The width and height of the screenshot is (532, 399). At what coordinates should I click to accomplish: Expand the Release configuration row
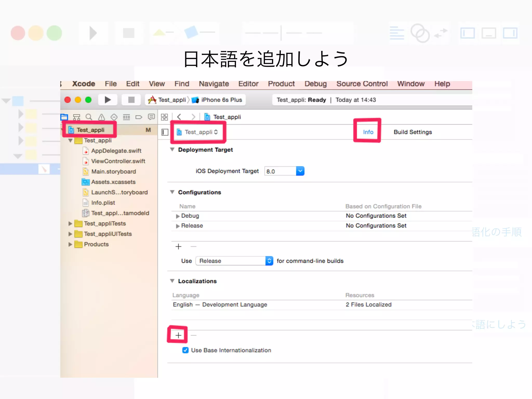(x=178, y=226)
